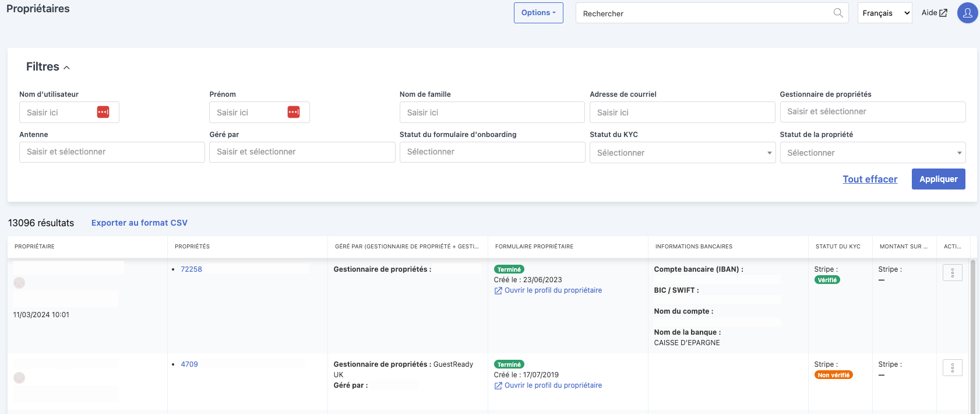
Task: Click Terminé badge in 4709 row
Action: (509, 364)
